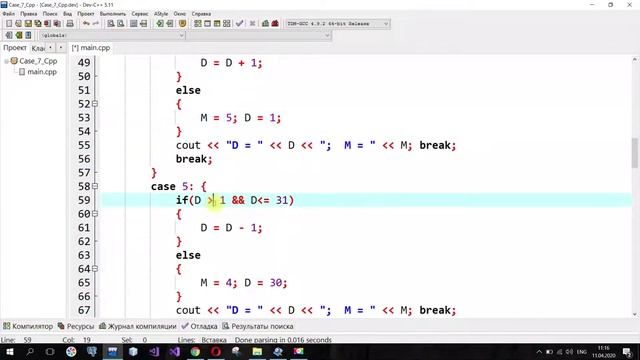Open the Ресурсы bottom tab

[76, 327]
